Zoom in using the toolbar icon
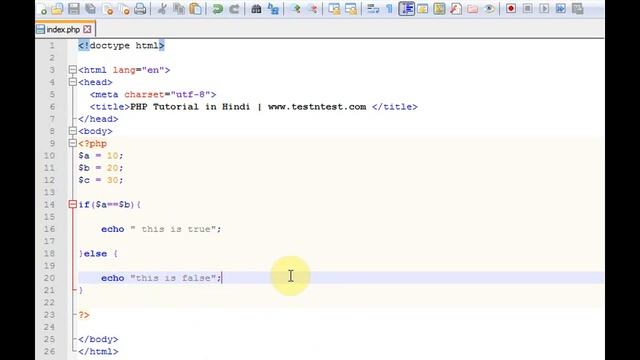640x360 pixels. pos(295,9)
